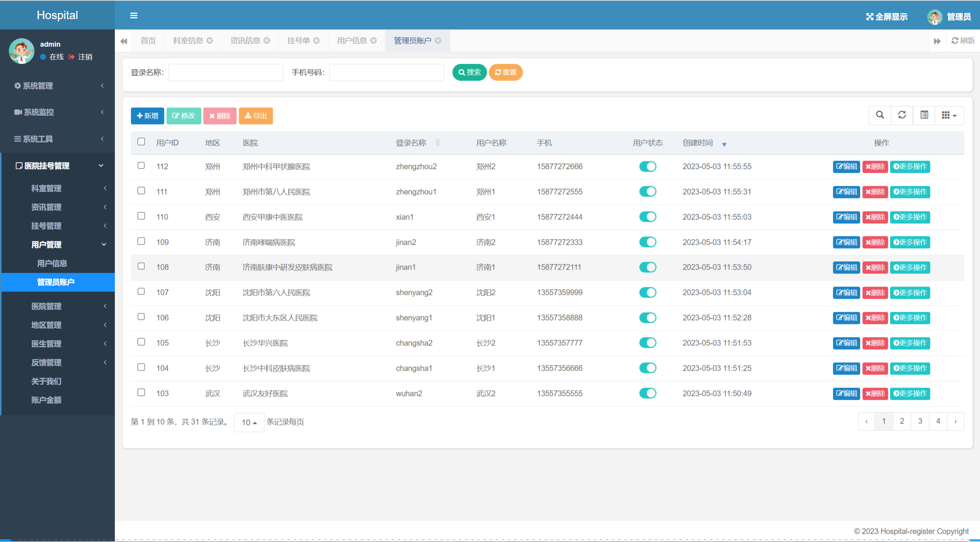
Task: Check the select-all checkbox in header
Action: [x=141, y=142]
